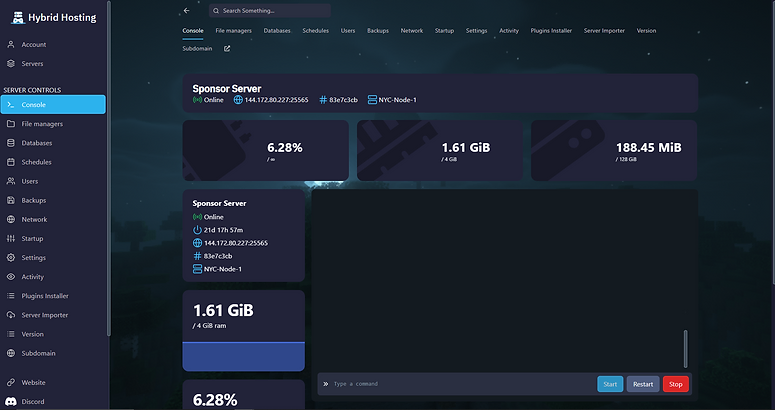Click the 6.28% CPU stat card
The width and height of the screenshot is (775, 410).
pyautogui.click(x=265, y=151)
